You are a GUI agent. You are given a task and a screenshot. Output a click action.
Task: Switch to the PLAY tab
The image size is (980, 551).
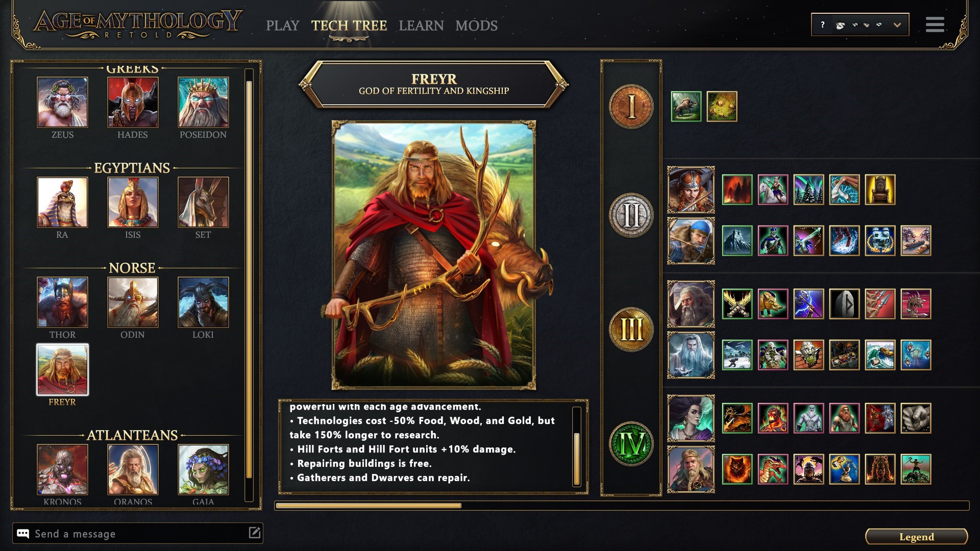pos(282,26)
